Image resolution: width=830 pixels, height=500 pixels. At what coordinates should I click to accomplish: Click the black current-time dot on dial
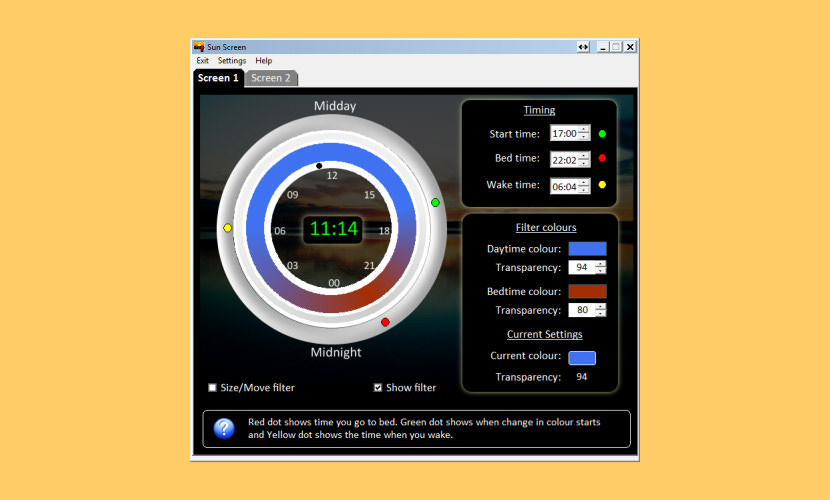[319, 166]
